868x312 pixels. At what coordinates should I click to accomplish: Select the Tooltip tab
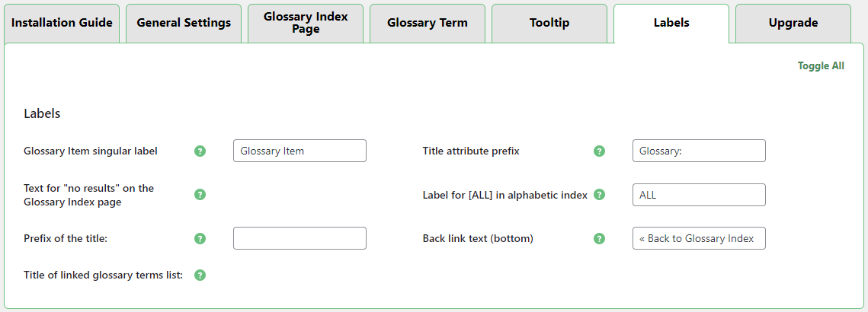pos(549,24)
